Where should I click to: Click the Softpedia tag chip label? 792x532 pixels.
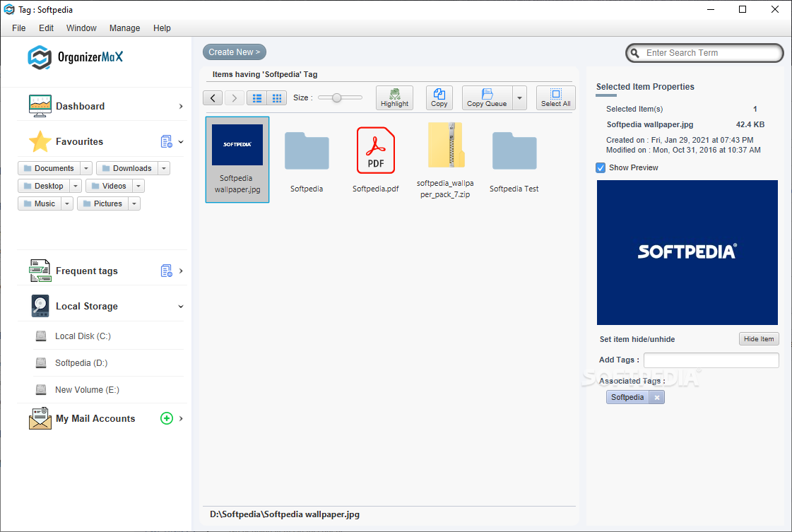coord(628,398)
